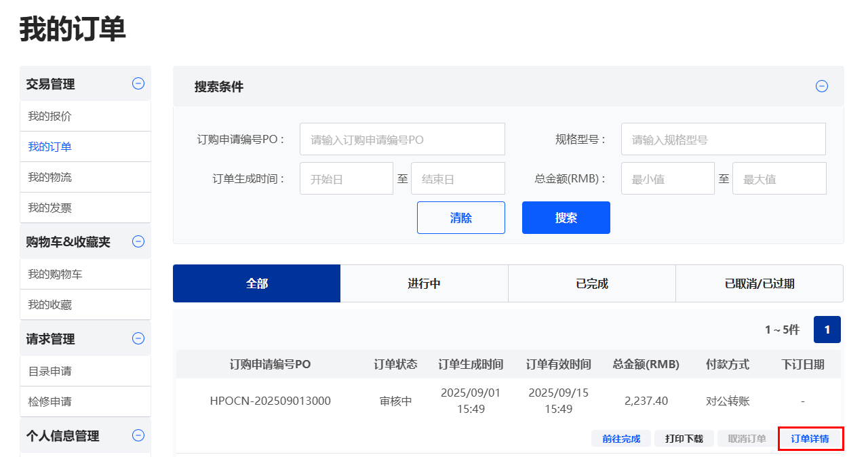Open 我的报价 in the sidebar
The width and height of the screenshot is (868, 457).
[x=50, y=116]
